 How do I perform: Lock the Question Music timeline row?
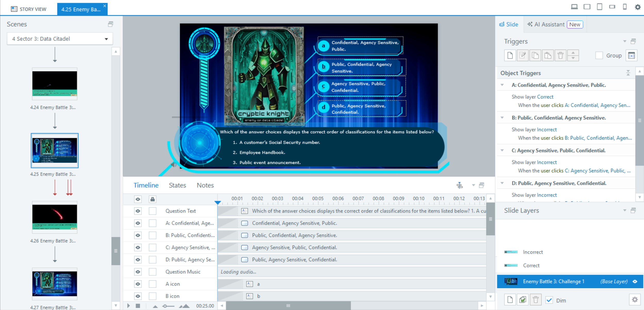pyautogui.click(x=152, y=272)
